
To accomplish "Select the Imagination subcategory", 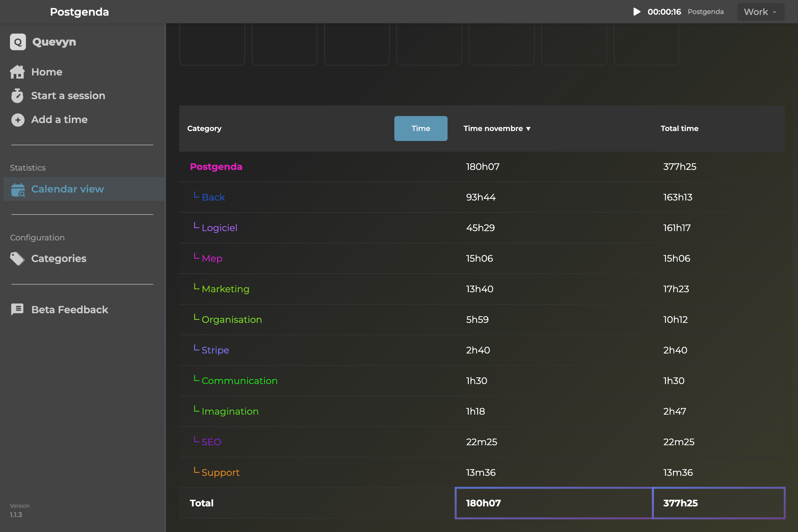I will click(230, 411).
